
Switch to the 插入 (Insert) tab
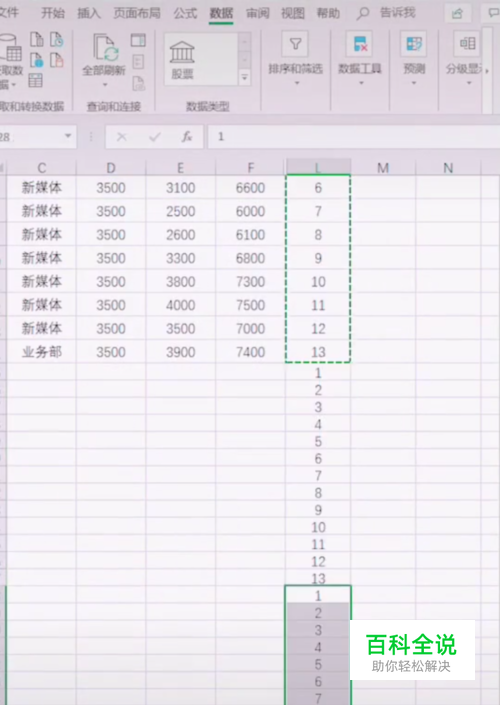click(89, 13)
